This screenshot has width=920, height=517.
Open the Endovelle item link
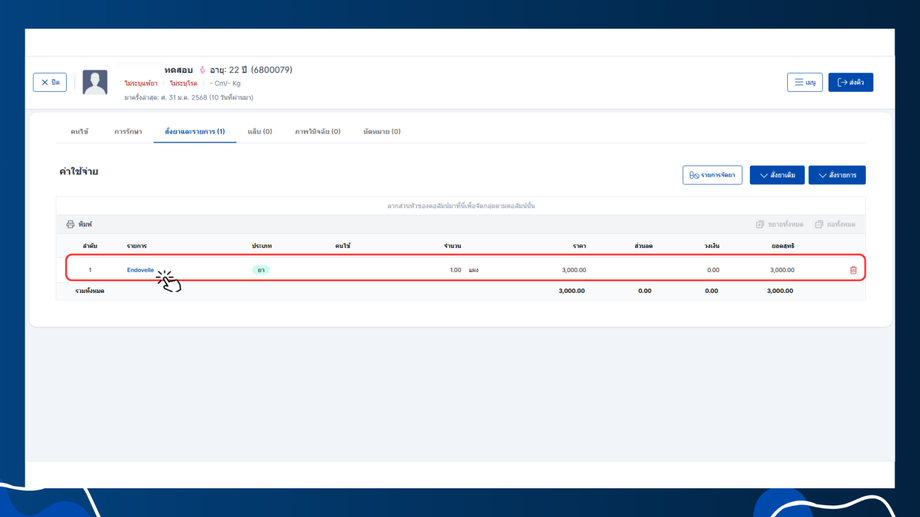click(140, 270)
